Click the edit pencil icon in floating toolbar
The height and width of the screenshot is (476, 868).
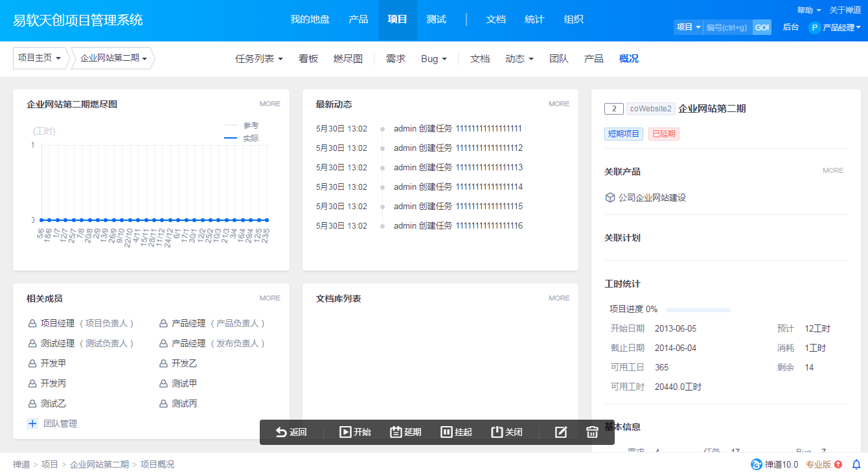[x=561, y=432]
